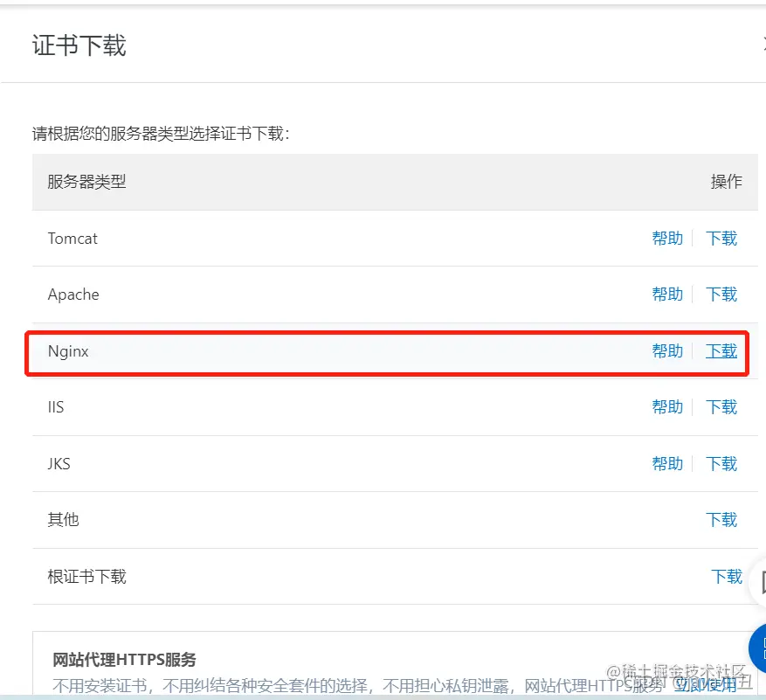Click the 请根据您的服务器类型选择证书下载 instruction text
The width and height of the screenshot is (766, 700).
pos(161,134)
